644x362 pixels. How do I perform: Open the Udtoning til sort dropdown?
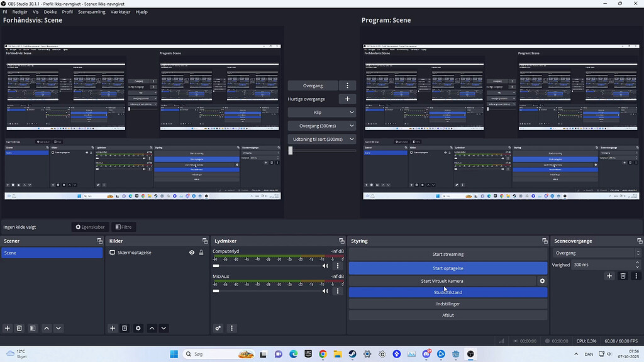pyautogui.click(x=322, y=138)
